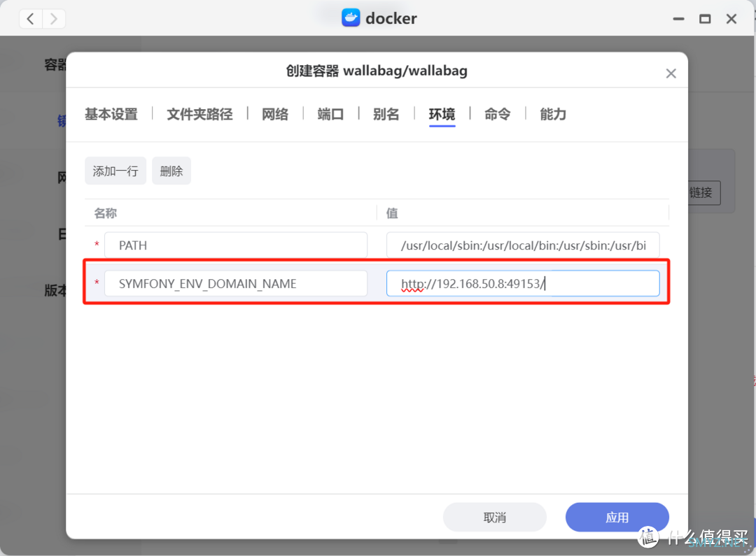Viewport: 756px width, 556px height.
Task: Focus the PATH value field
Action: 523,245
